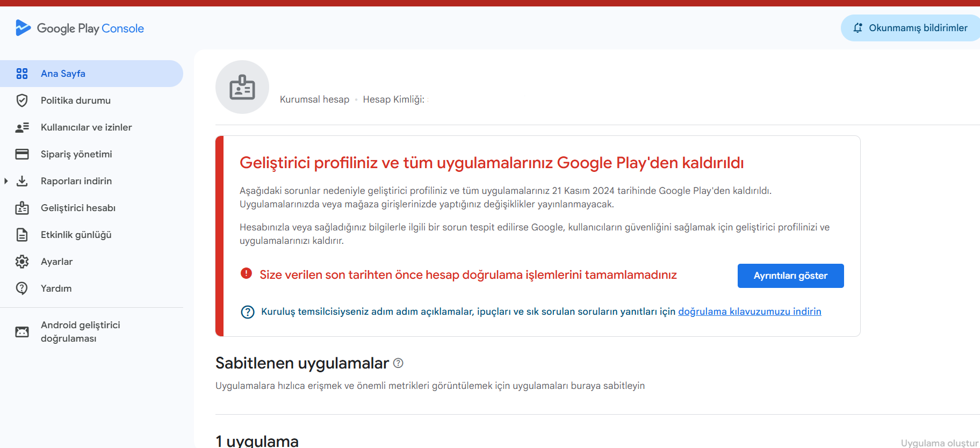Screen dimensions: 980x448
Task: Click the Ayrıntıları göster button
Action: click(790, 276)
